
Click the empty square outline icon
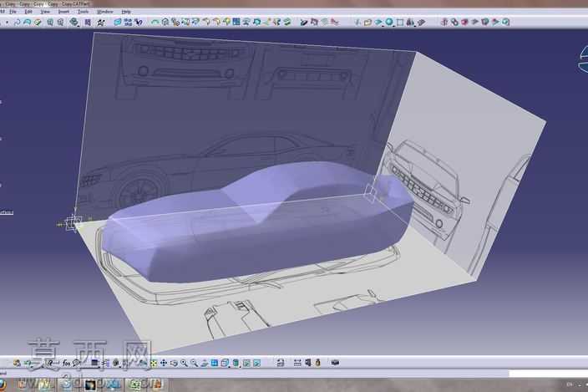(400, 23)
